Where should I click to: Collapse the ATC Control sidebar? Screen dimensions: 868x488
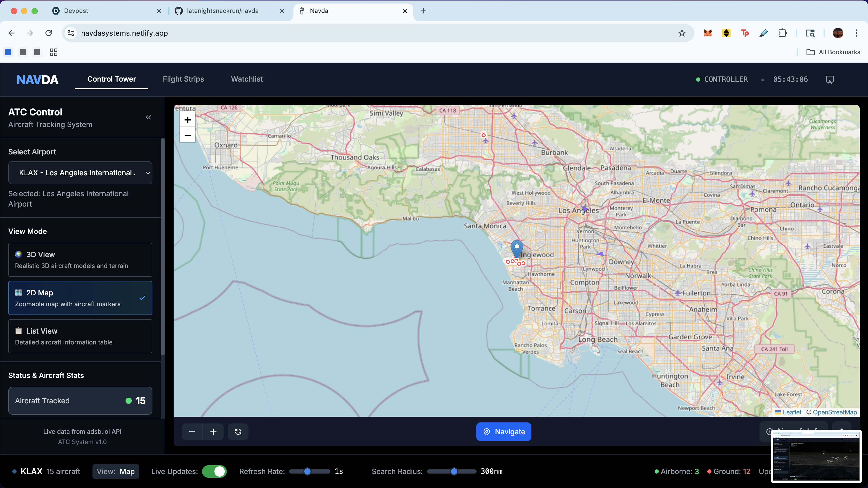[x=148, y=117]
